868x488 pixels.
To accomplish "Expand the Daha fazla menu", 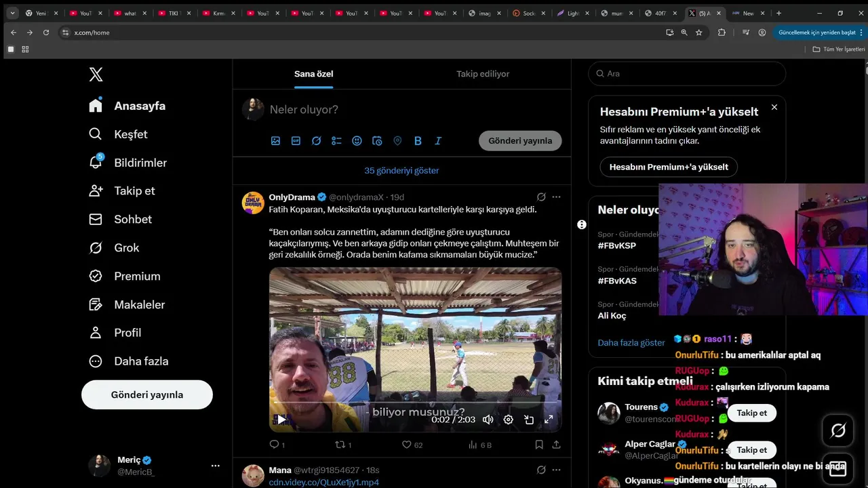I will pyautogui.click(x=129, y=361).
